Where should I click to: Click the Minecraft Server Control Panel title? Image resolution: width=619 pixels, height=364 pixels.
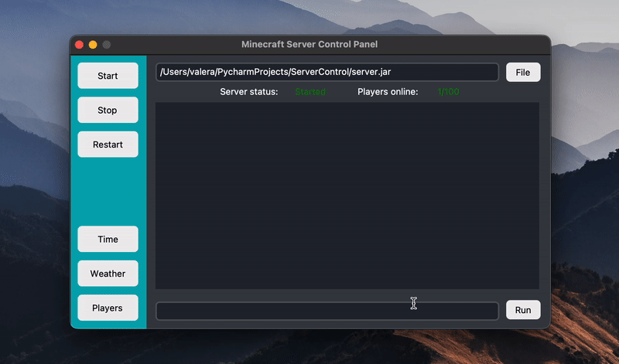point(309,44)
